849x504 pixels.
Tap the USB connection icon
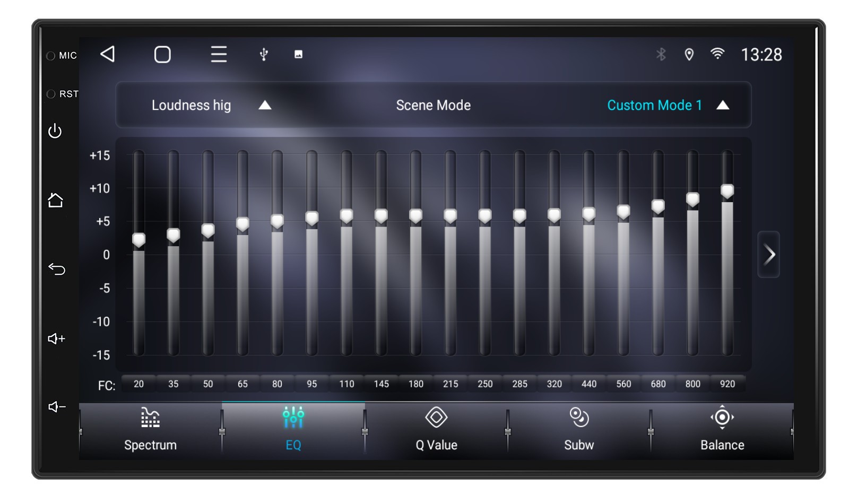(264, 54)
